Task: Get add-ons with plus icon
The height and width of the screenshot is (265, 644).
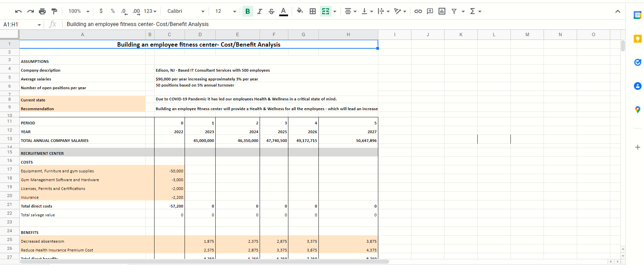Action: click(x=638, y=147)
